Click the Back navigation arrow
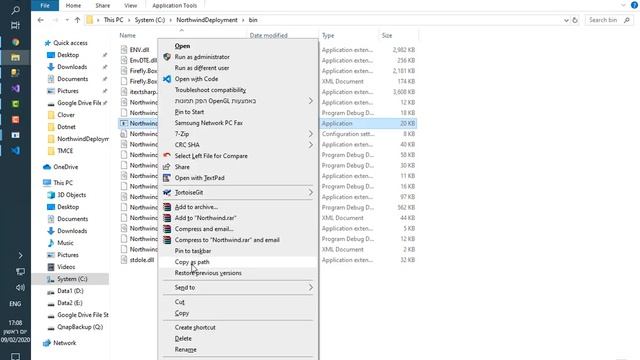Image resolution: width=640 pixels, height=360 pixels. 40,20
